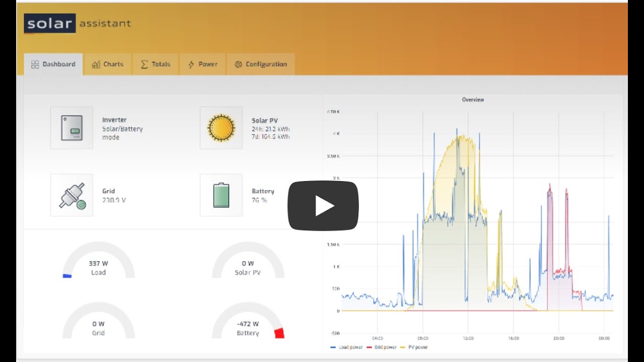Image resolution: width=644 pixels, height=362 pixels.
Task: Click the Solar PV heading text
Action: [x=265, y=121]
